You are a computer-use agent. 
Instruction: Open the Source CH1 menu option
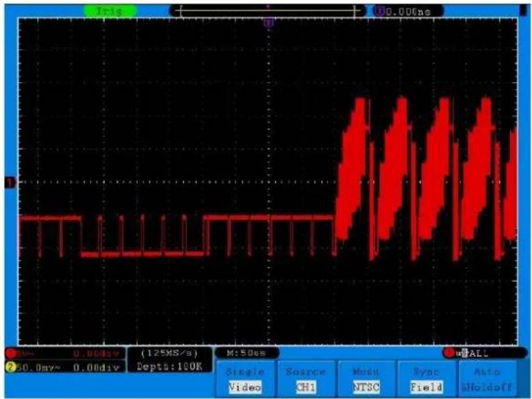[x=306, y=379]
